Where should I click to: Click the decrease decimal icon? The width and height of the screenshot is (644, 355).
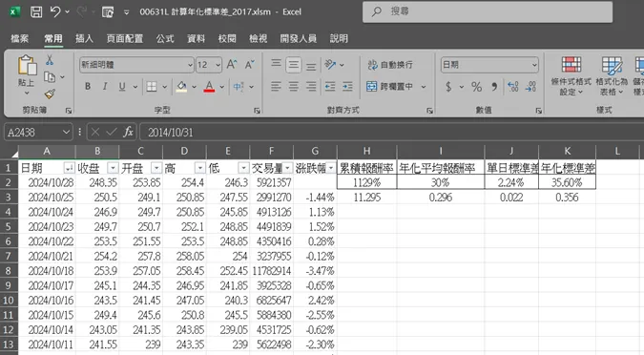(x=530, y=86)
